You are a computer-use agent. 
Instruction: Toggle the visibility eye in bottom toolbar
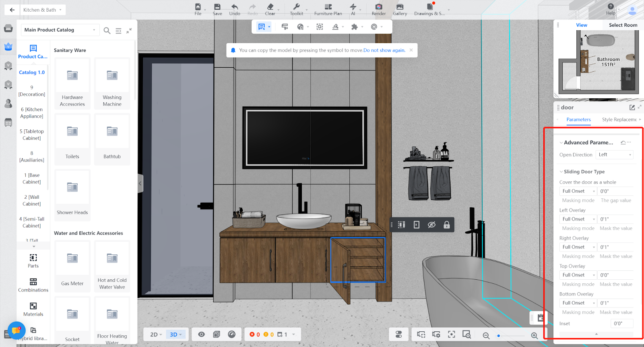(x=201, y=335)
